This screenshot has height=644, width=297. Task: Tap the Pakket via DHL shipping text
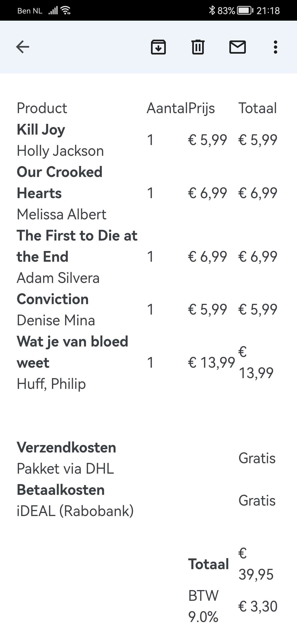[65, 468]
